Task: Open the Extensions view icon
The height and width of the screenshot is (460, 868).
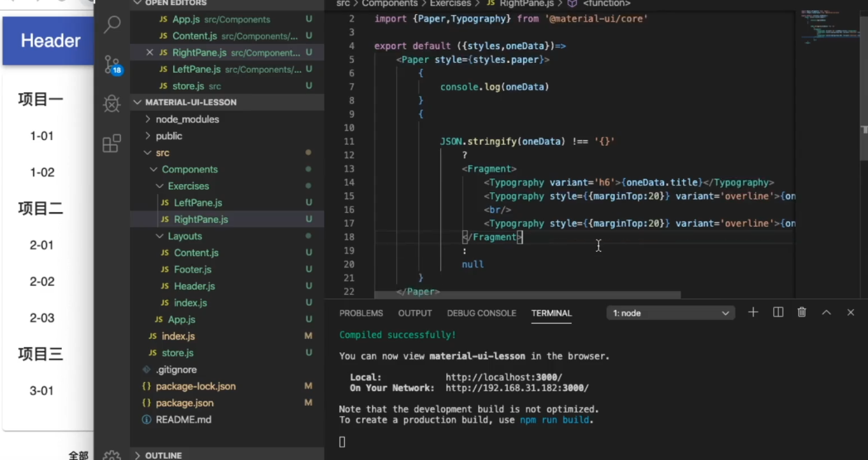Action: [112, 143]
